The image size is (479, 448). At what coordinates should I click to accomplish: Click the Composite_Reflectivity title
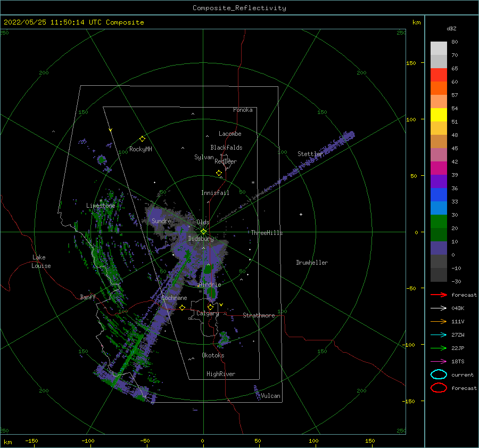239,8
